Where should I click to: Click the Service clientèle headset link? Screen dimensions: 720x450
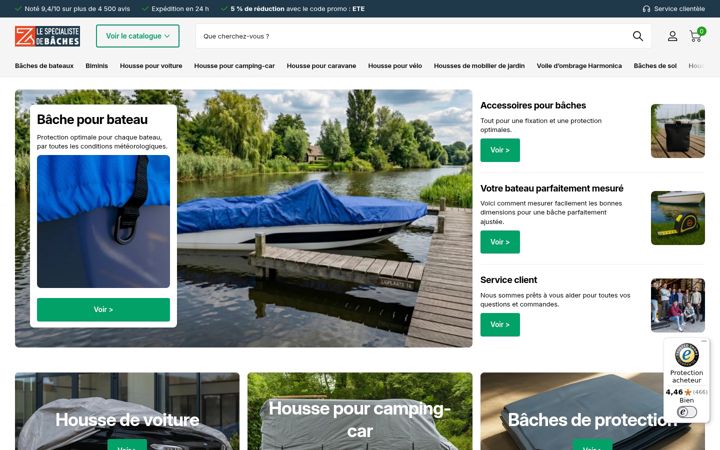pyautogui.click(x=674, y=9)
